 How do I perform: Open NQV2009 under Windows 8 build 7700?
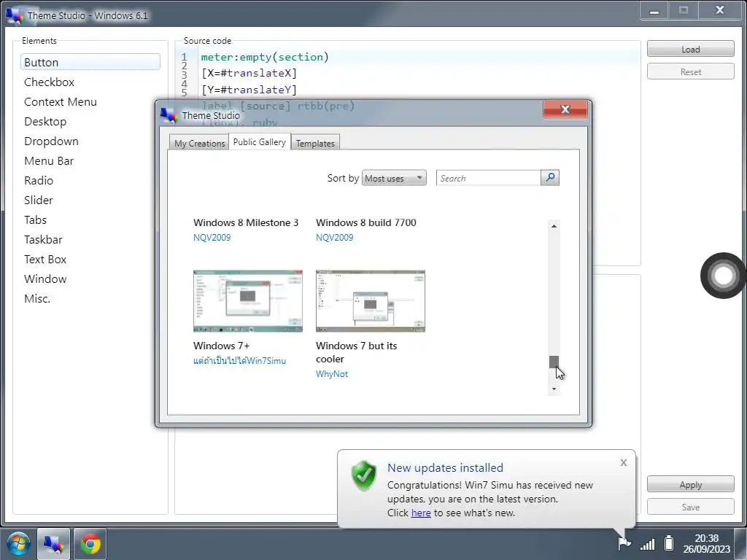coord(334,238)
